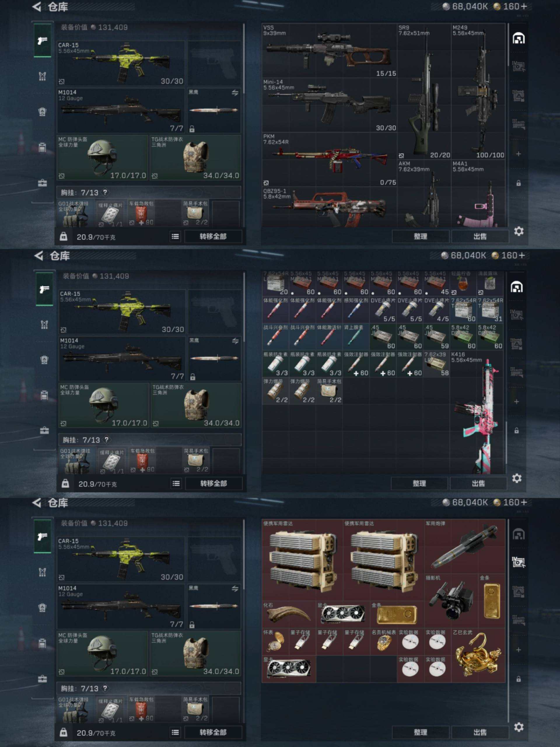Add a stash page with the plus icon beside the K416
Viewport: 560px width, 747px height.
(517, 402)
